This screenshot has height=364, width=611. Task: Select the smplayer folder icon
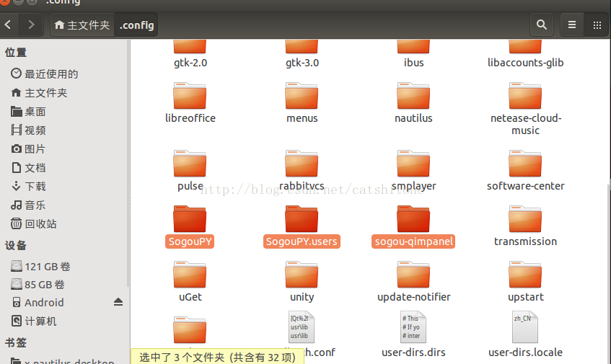point(413,164)
